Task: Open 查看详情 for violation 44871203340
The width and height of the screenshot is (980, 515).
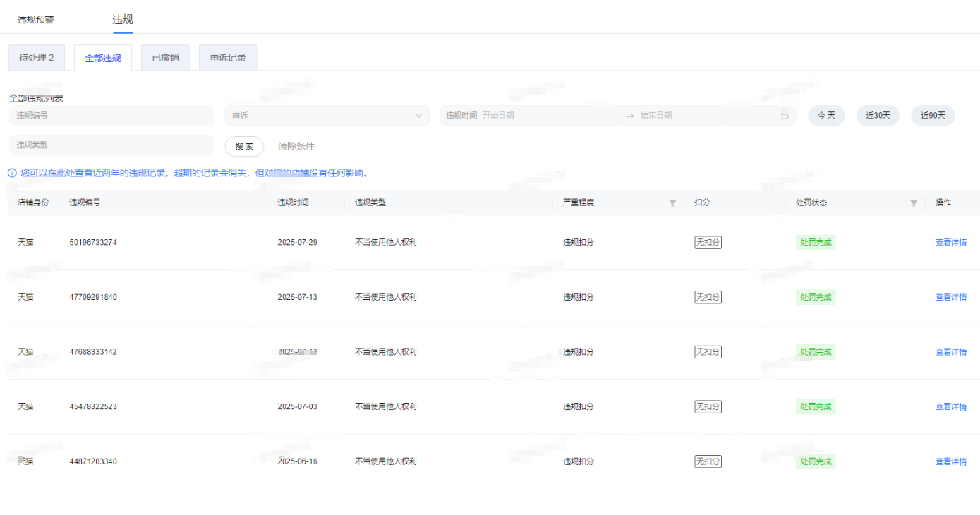Action: (950, 461)
